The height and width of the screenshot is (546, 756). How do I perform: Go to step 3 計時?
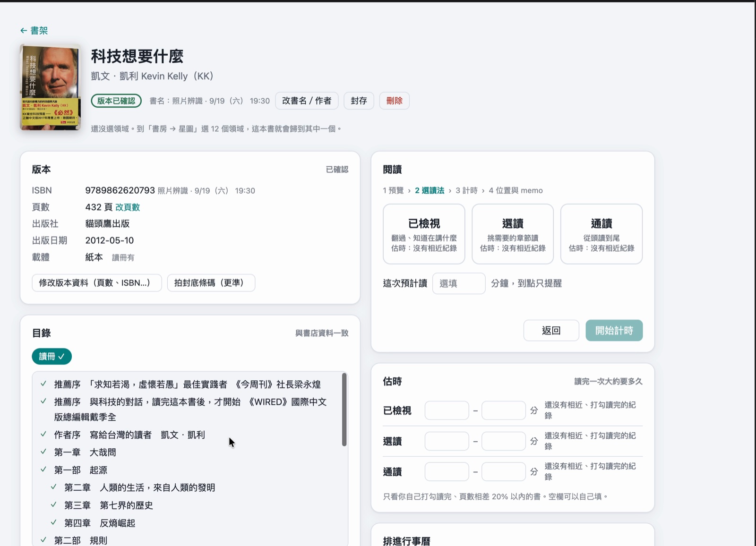(x=466, y=190)
